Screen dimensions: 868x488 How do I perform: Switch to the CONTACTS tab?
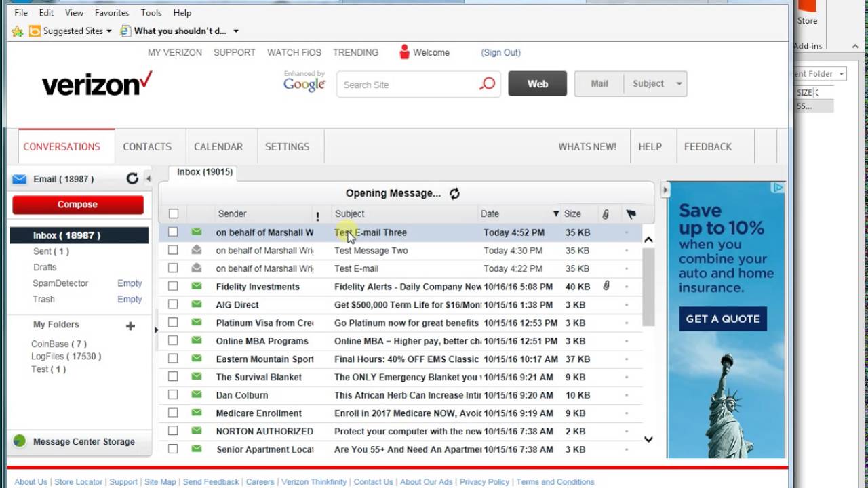point(147,146)
